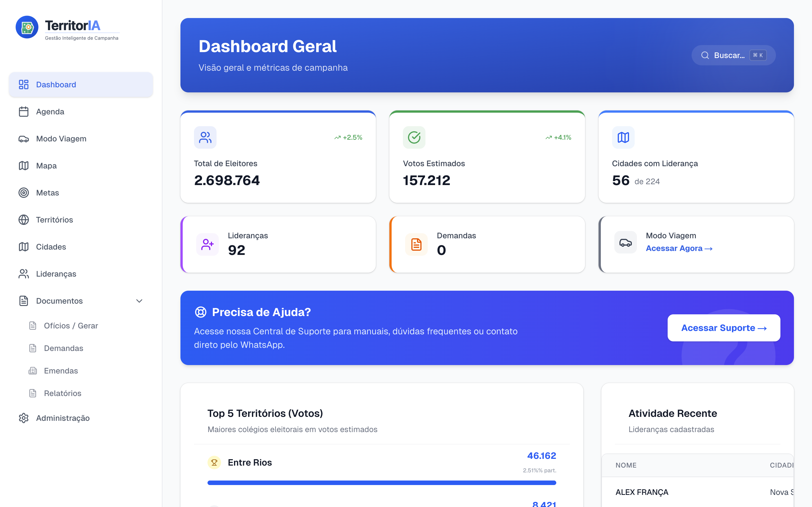Open Metas via the target icon

tap(23, 192)
